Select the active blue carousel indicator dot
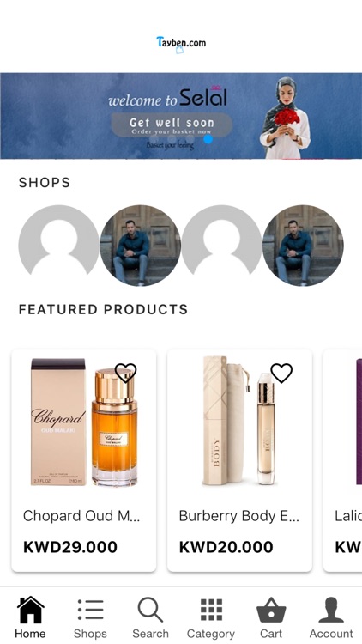This screenshot has height=644, width=362. 208,139
